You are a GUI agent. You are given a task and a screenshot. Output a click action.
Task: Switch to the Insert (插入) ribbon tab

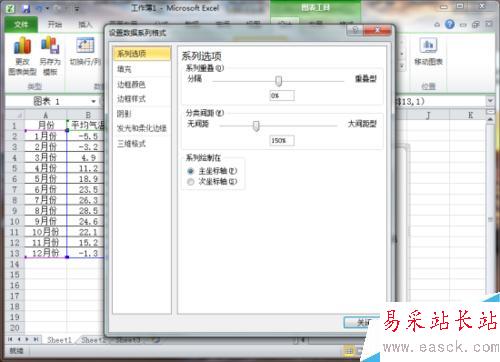85,24
